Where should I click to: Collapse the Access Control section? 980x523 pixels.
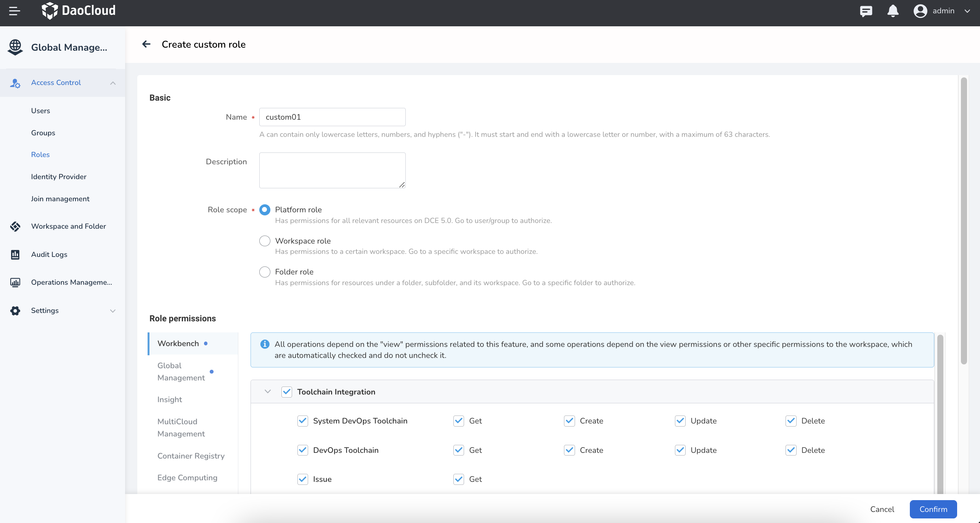point(113,83)
